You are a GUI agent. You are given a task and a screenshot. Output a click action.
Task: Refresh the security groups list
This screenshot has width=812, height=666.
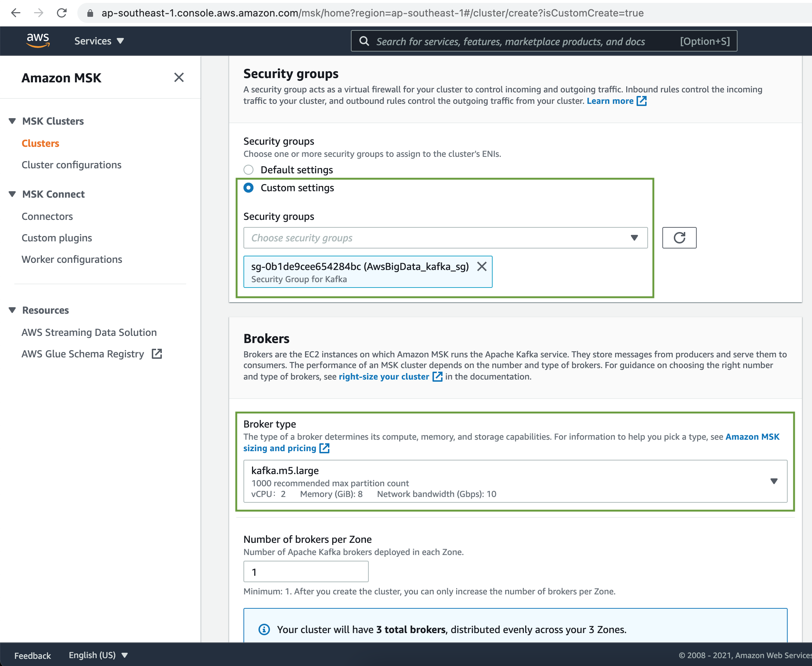(679, 238)
